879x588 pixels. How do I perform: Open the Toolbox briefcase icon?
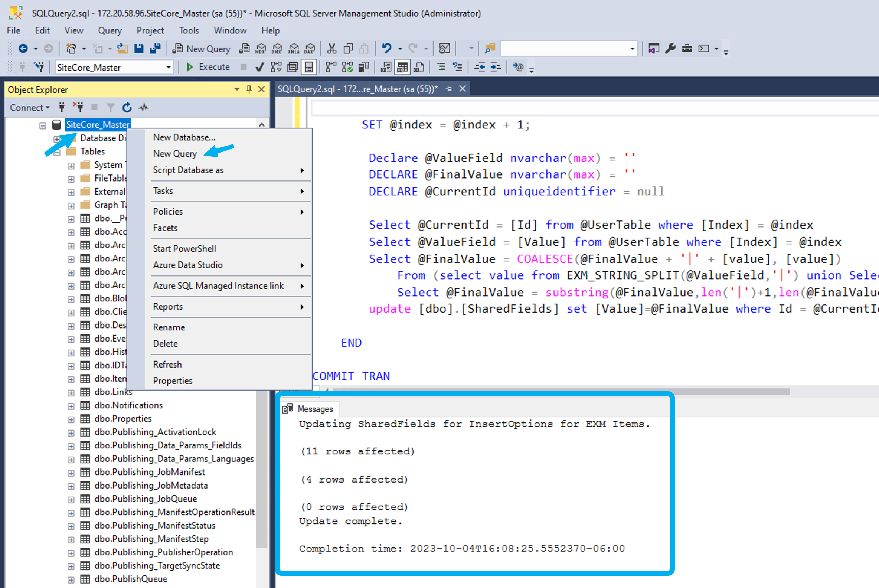[x=687, y=48]
